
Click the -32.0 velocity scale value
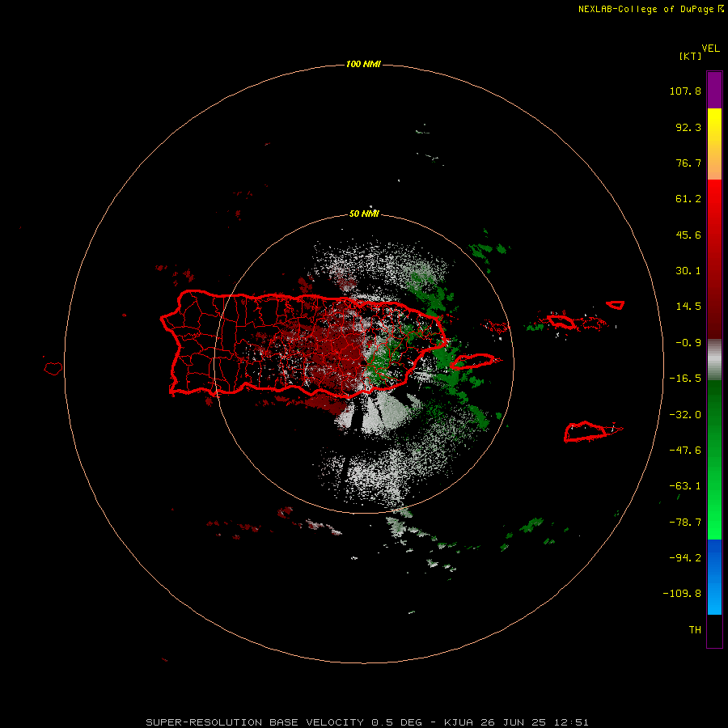point(685,415)
